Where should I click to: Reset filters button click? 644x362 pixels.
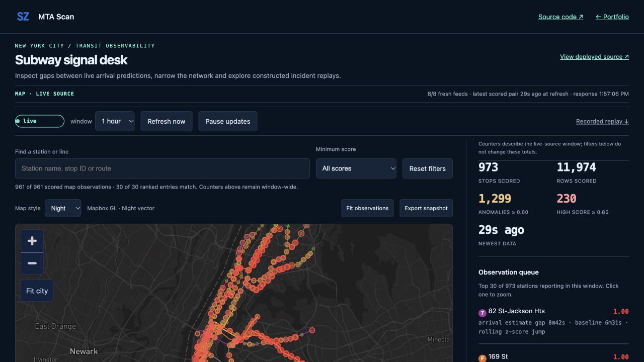tap(428, 168)
